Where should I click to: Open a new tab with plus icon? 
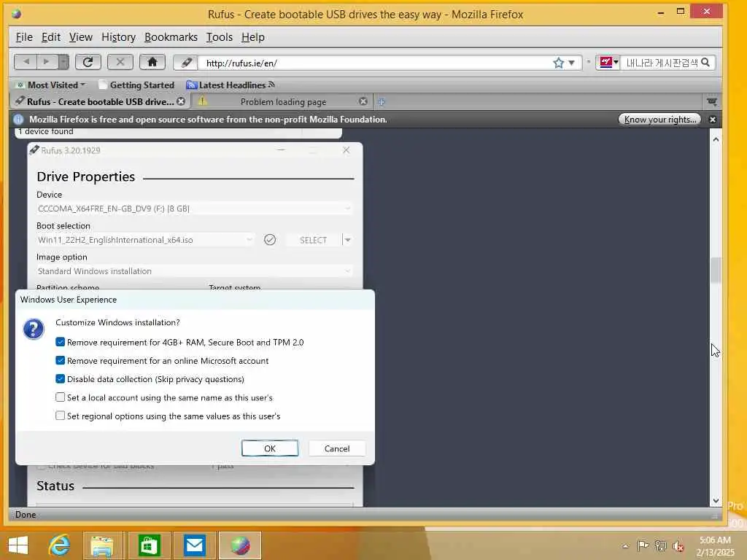pos(382,101)
